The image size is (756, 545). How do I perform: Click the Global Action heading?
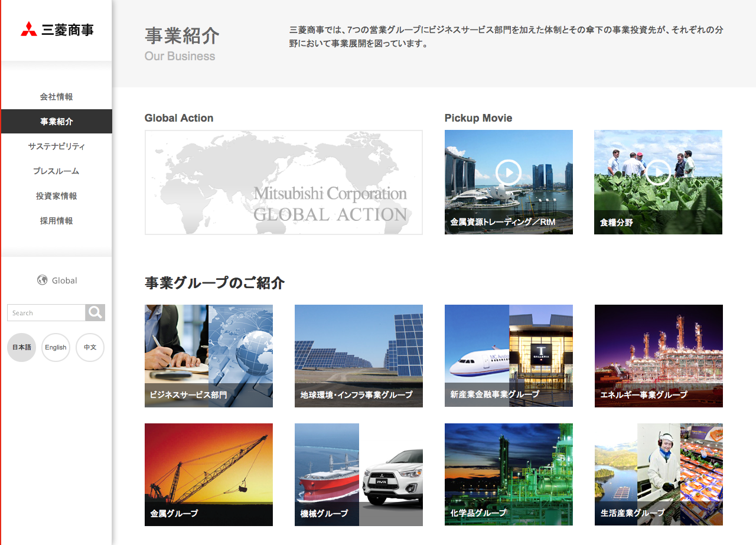coord(179,118)
